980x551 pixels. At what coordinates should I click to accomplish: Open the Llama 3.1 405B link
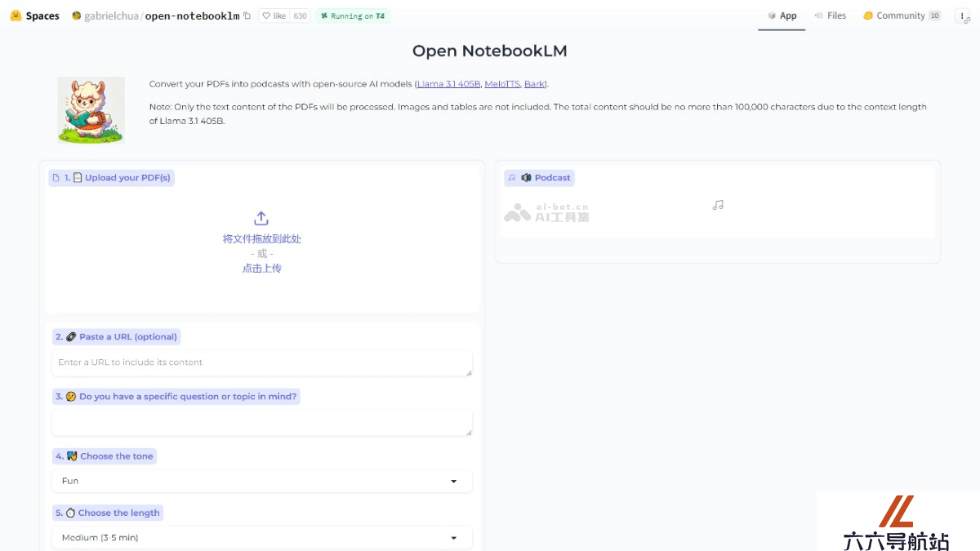coord(448,84)
